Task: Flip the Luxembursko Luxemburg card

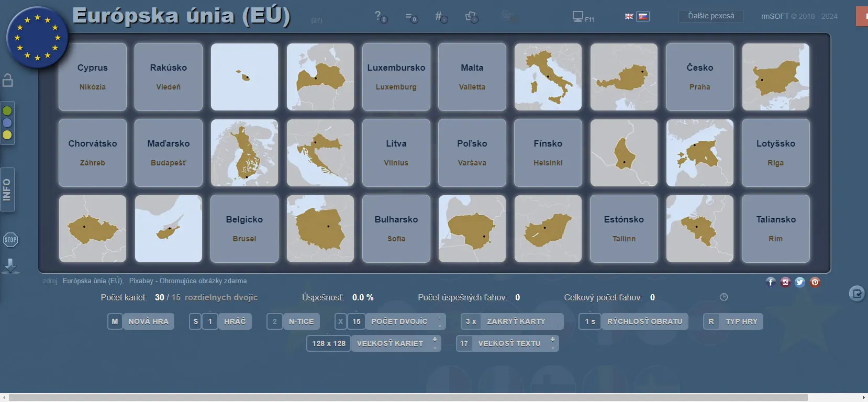Action: [396, 77]
